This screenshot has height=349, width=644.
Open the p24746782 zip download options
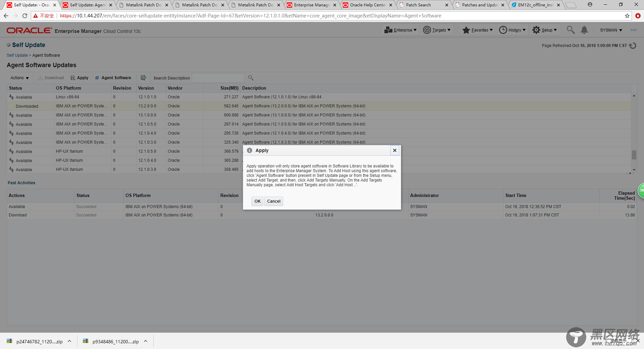coord(69,341)
